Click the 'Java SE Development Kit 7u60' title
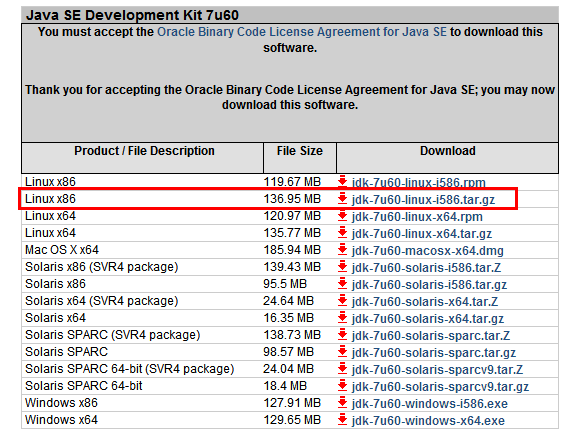Screen dimensions: 575x443 132,15
